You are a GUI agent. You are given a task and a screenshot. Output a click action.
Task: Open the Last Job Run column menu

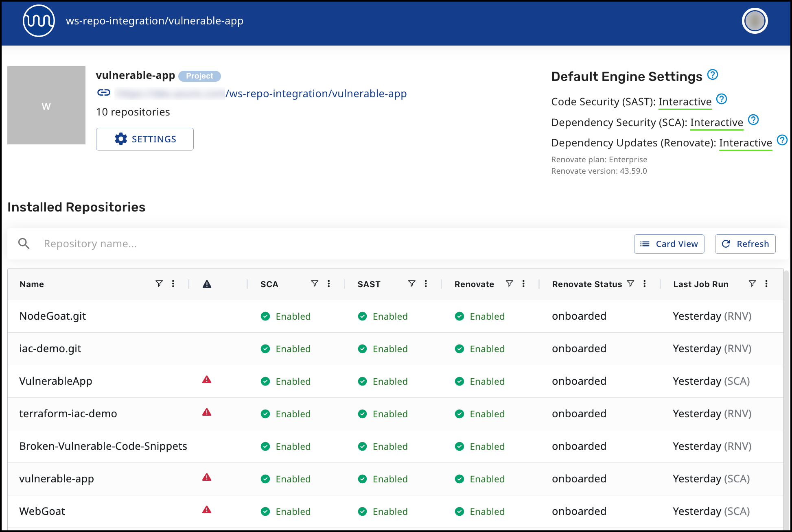point(766,283)
